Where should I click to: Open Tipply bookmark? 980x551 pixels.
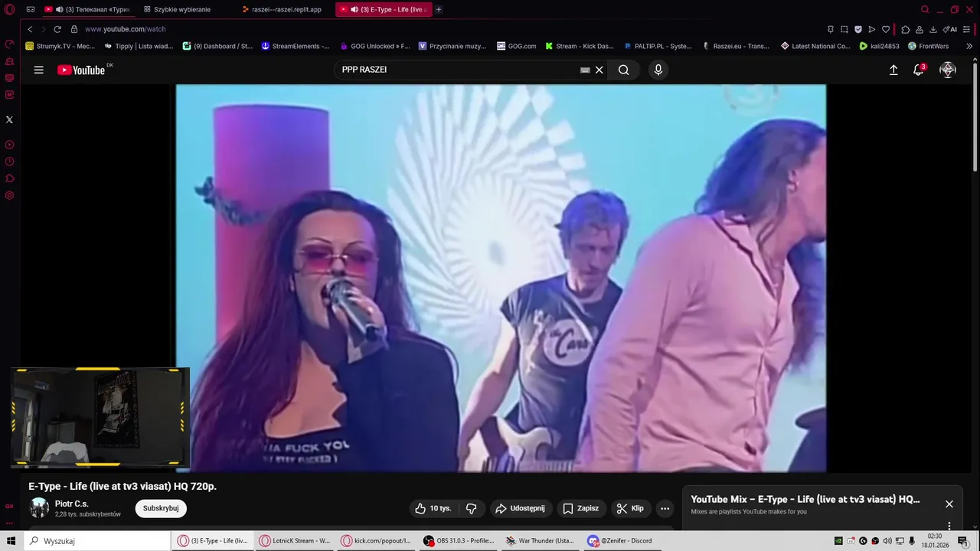[139, 46]
